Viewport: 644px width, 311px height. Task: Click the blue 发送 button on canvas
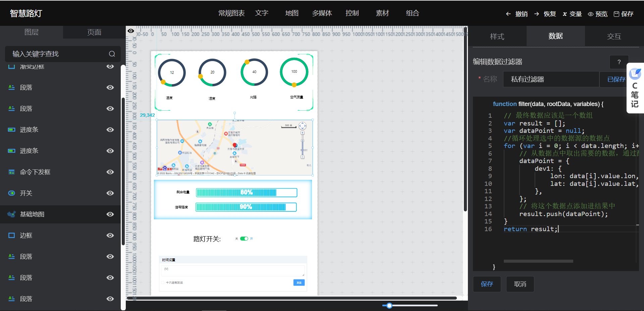click(x=299, y=282)
